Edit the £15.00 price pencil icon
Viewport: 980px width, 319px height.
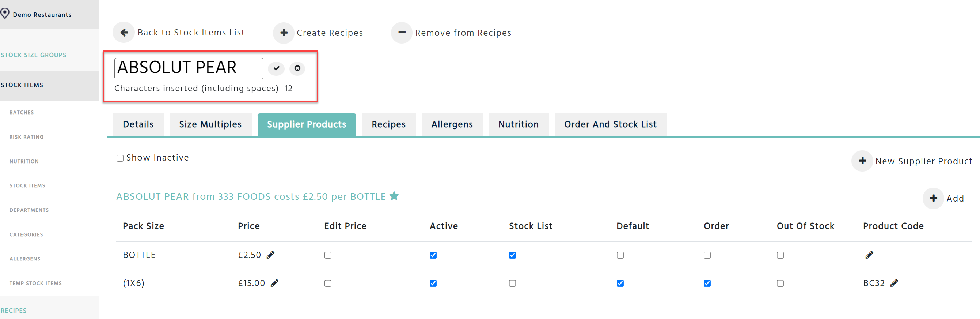(274, 283)
